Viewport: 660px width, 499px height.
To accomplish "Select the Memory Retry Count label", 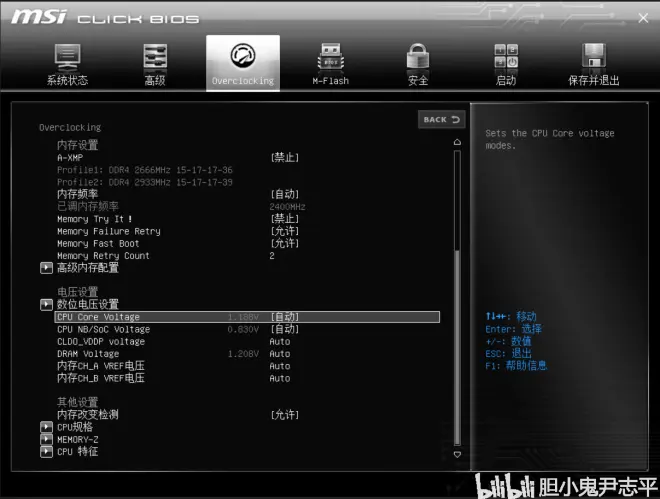I will click(x=103, y=256).
